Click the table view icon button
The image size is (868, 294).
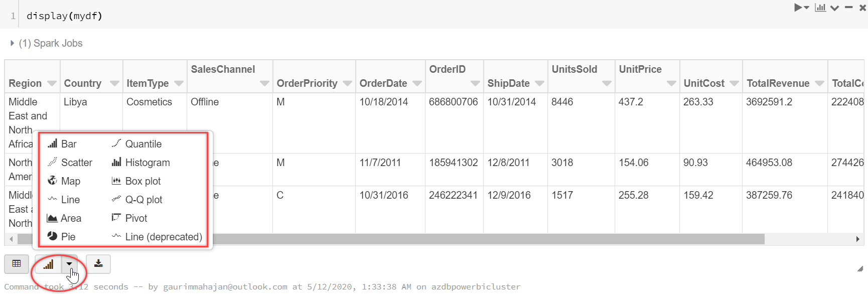(17, 264)
